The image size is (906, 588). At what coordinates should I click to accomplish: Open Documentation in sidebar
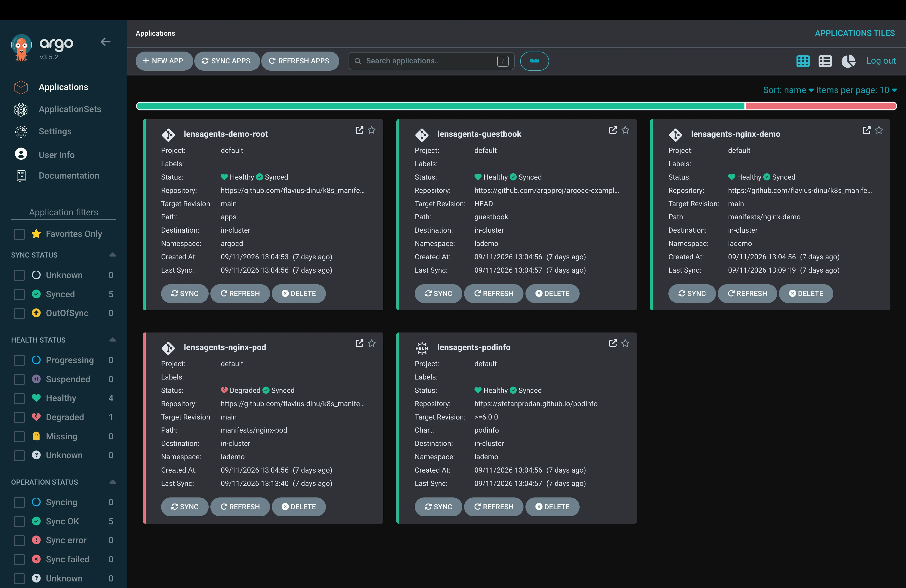tap(69, 176)
